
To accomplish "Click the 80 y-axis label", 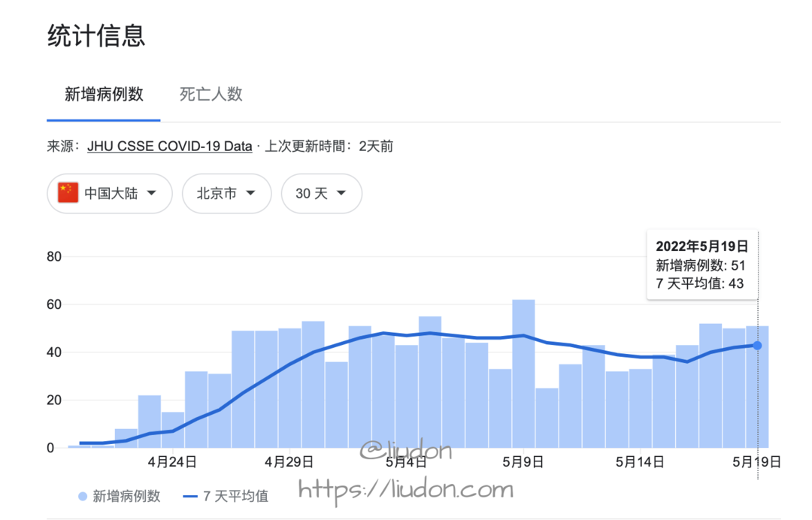I will tap(54, 257).
